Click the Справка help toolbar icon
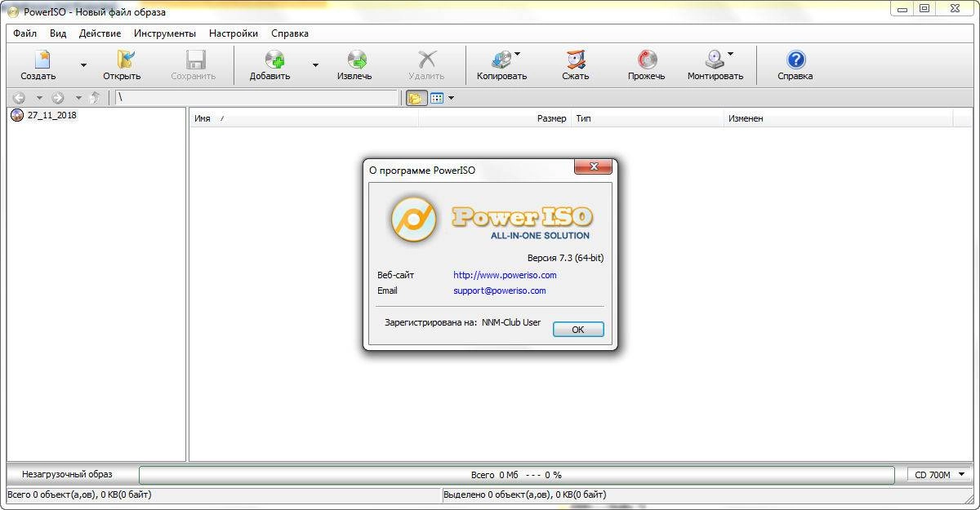The height and width of the screenshot is (510, 980). 795,60
